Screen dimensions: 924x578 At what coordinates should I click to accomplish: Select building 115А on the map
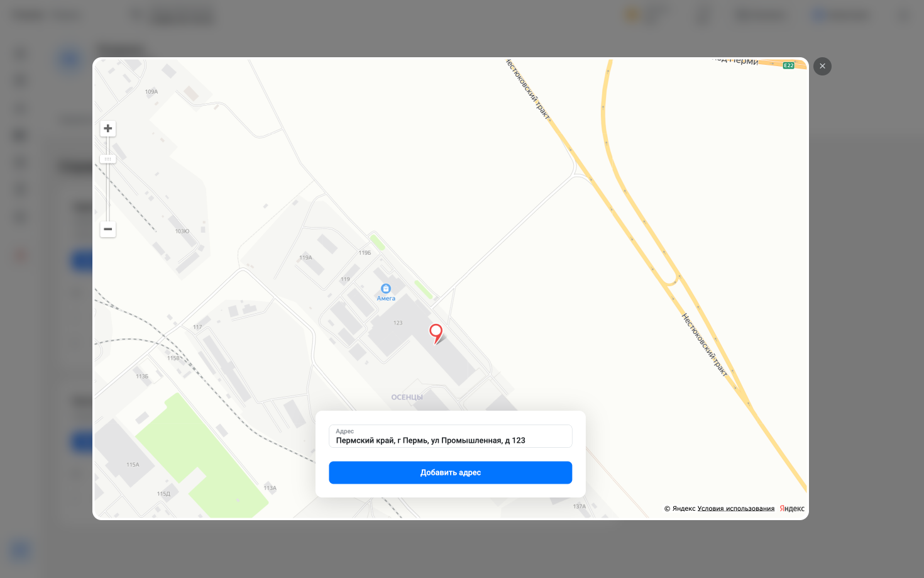[133, 465]
